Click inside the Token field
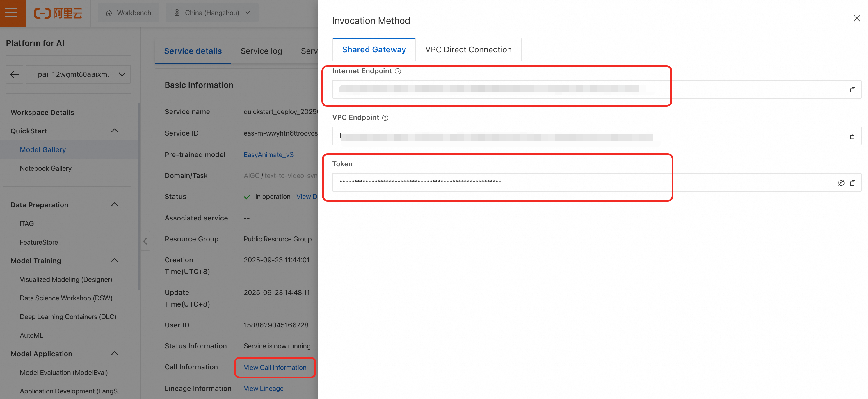 (573, 182)
